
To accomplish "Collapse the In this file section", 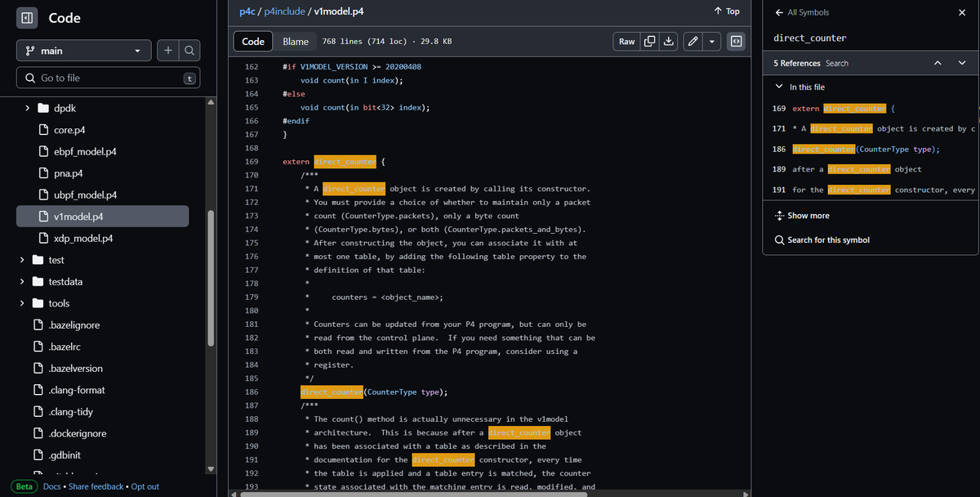I will pyautogui.click(x=778, y=87).
